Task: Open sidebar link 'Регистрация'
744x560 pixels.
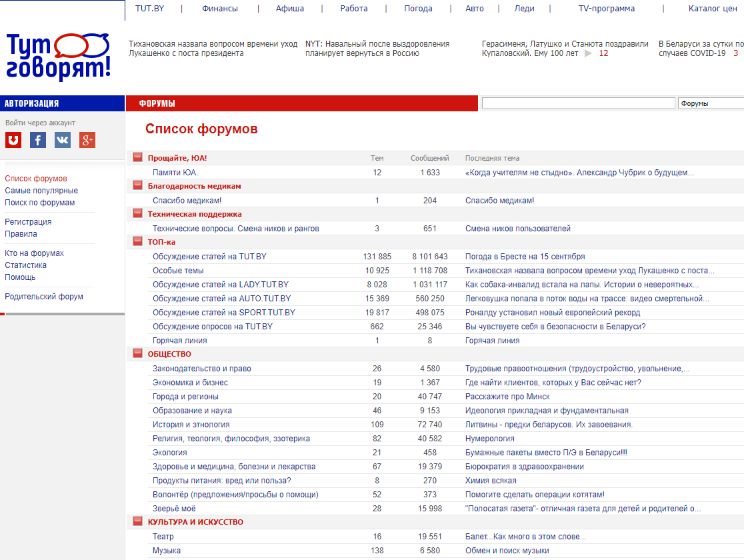Action: point(28,222)
